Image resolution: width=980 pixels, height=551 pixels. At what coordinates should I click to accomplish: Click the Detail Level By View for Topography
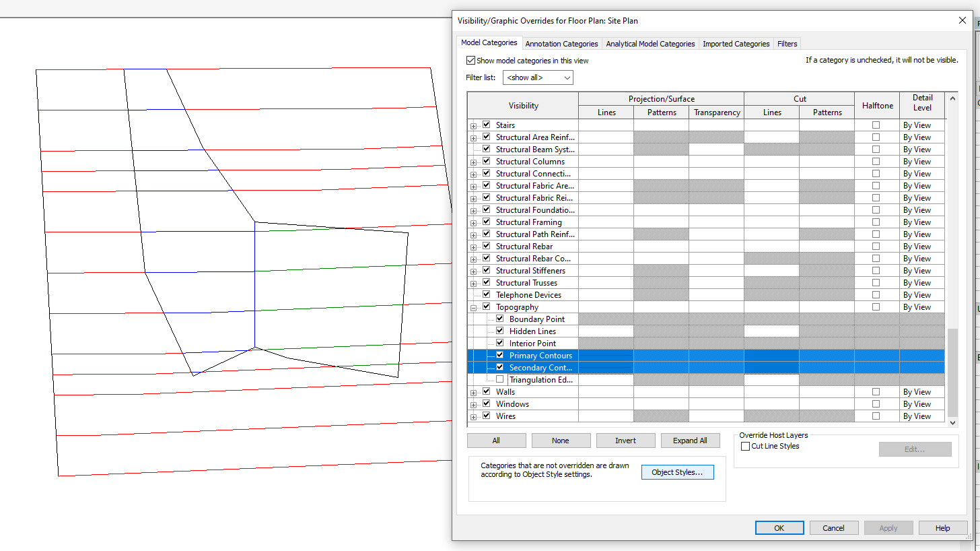pos(922,307)
